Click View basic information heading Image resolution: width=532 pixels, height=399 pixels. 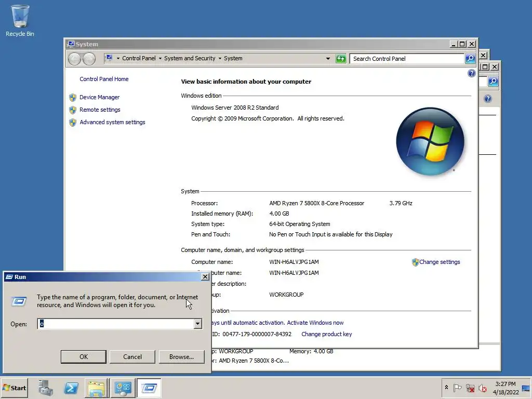[x=246, y=82]
